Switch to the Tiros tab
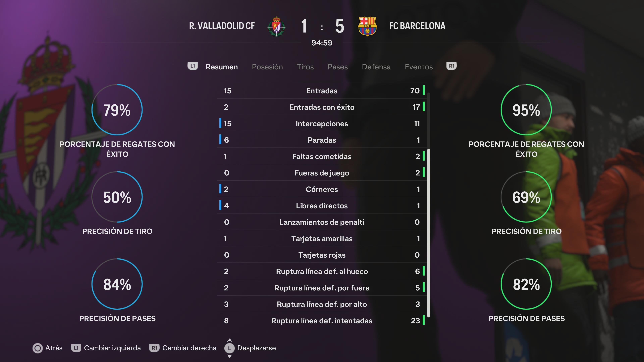644x362 pixels. pyautogui.click(x=305, y=67)
